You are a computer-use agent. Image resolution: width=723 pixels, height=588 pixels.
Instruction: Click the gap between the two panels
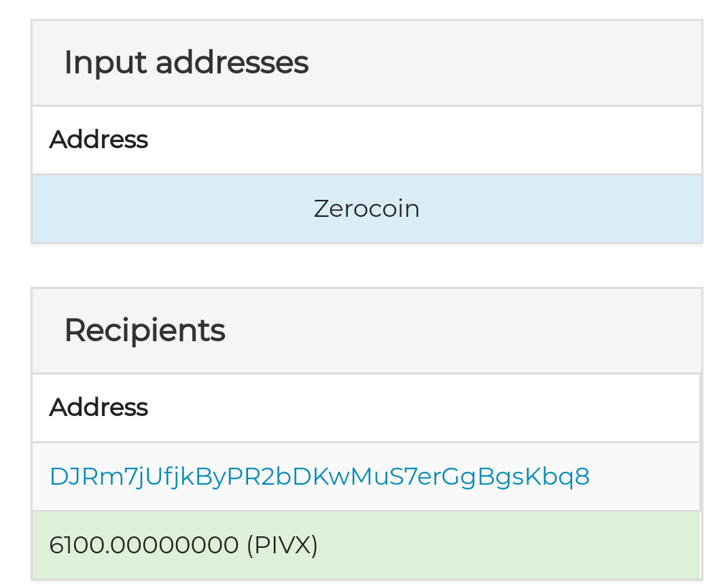pos(366,266)
